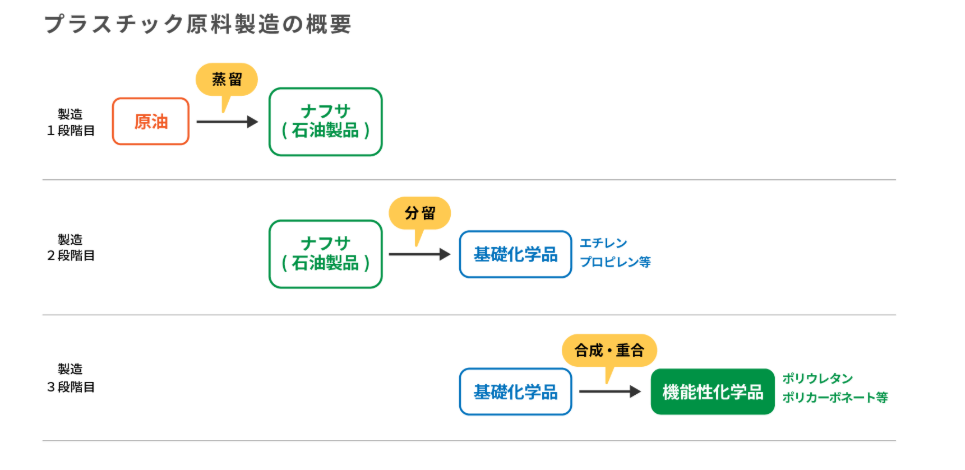Click the blue エチレン text
Screen dimensions: 965x470
(x=603, y=242)
